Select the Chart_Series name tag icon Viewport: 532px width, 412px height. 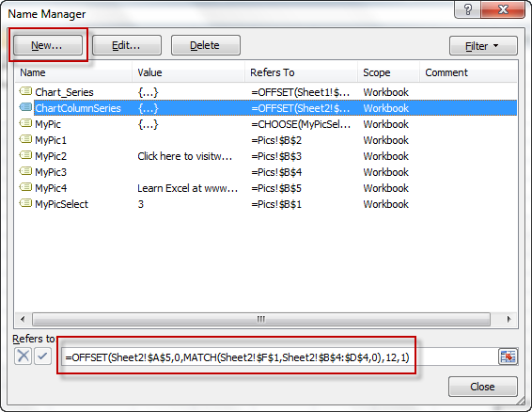tap(25, 91)
